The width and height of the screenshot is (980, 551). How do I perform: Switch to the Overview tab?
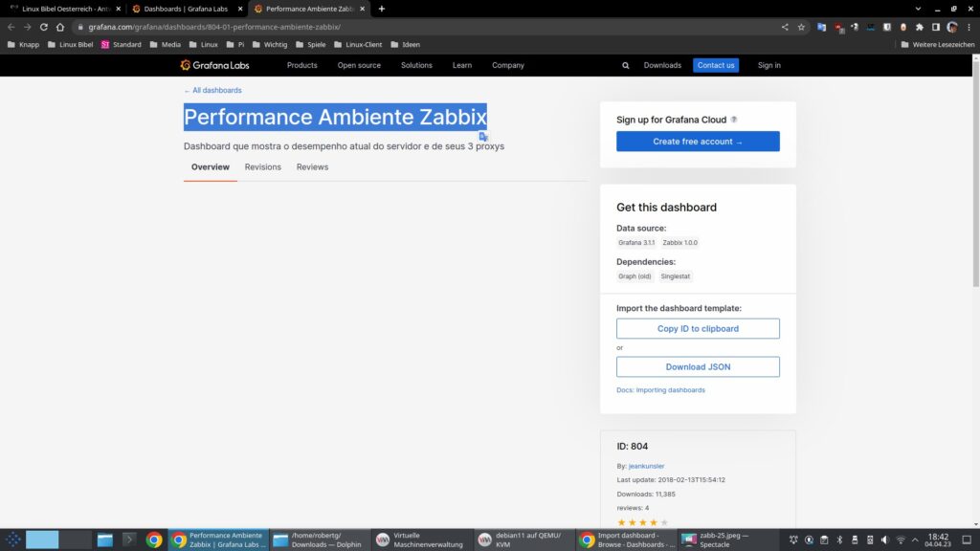[x=210, y=166]
